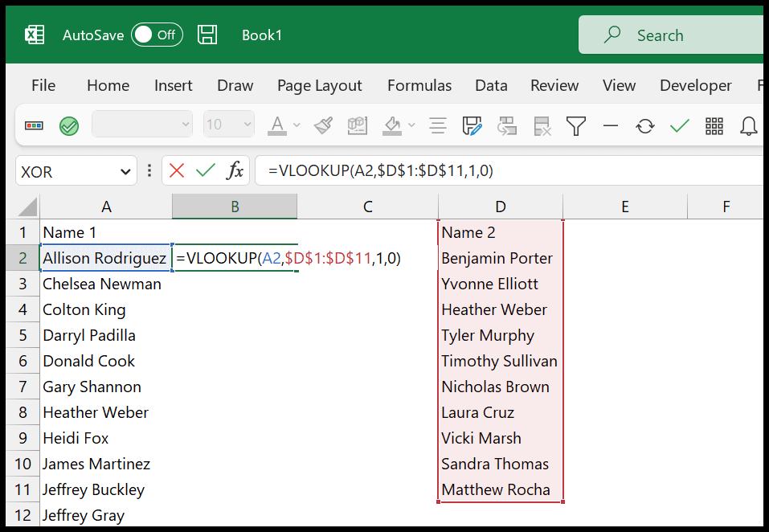Expand the Name Box dropdown arrow
The image size is (769, 532).
[x=125, y=171]
